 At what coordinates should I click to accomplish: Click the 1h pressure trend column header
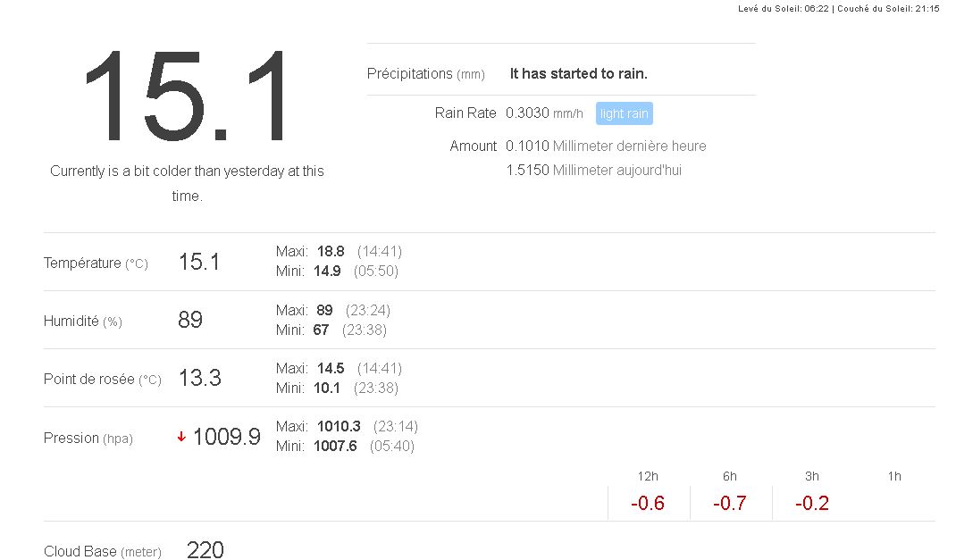894,476
